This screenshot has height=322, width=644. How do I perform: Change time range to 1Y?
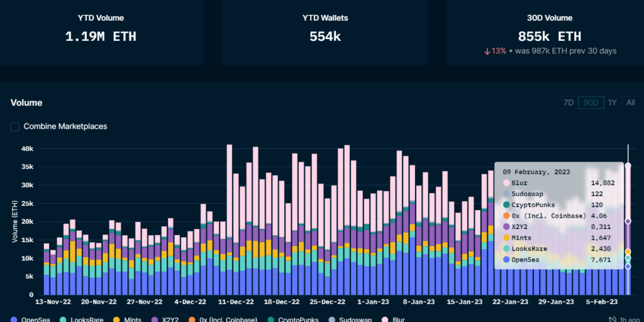[x=612, y=103]
